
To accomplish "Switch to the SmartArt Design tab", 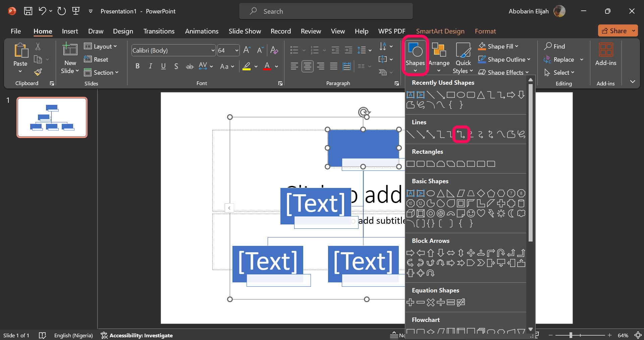I will coord(440,31).
